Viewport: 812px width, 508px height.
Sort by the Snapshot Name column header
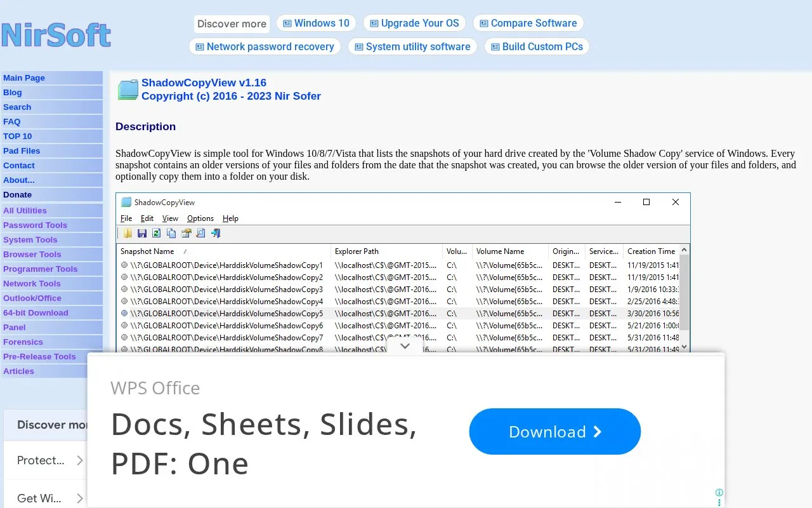coord(224,251)
